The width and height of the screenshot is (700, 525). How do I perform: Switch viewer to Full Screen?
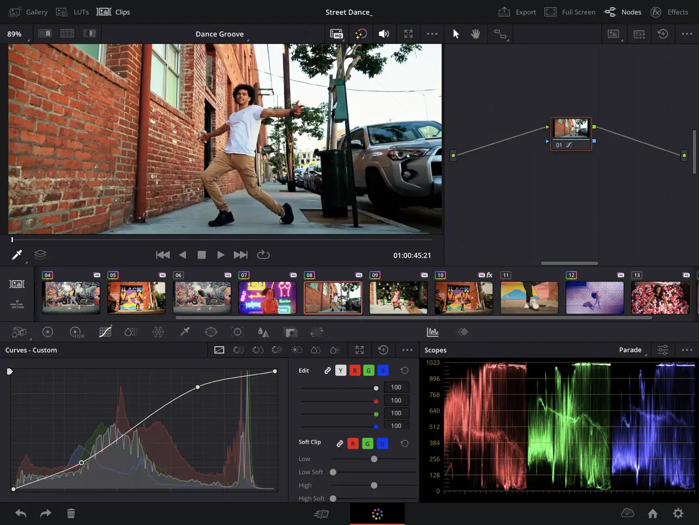click(570, 12)
